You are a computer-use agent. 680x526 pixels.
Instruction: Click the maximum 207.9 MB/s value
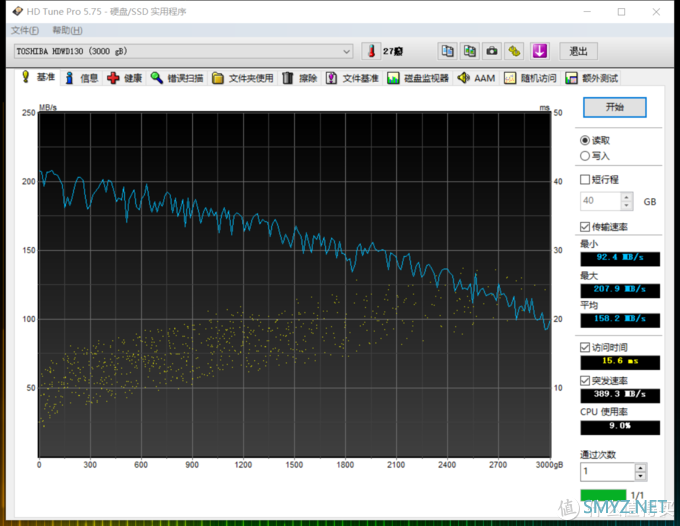pos(620,290)
